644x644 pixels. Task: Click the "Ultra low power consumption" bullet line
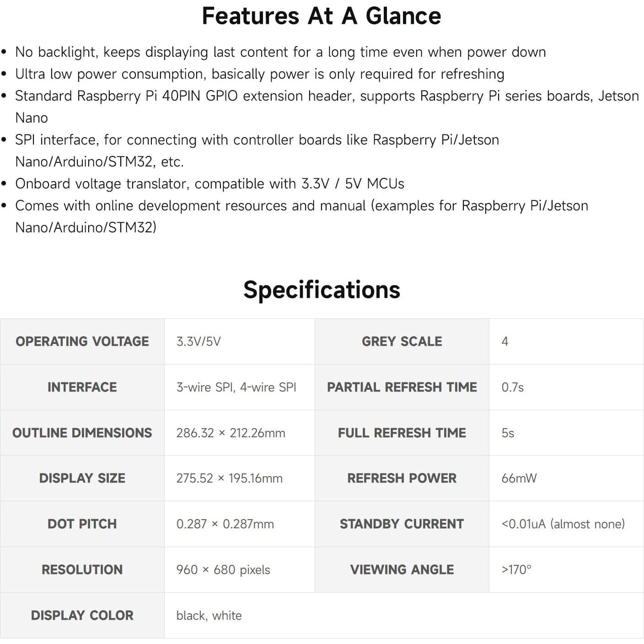(x=259, y=74)
